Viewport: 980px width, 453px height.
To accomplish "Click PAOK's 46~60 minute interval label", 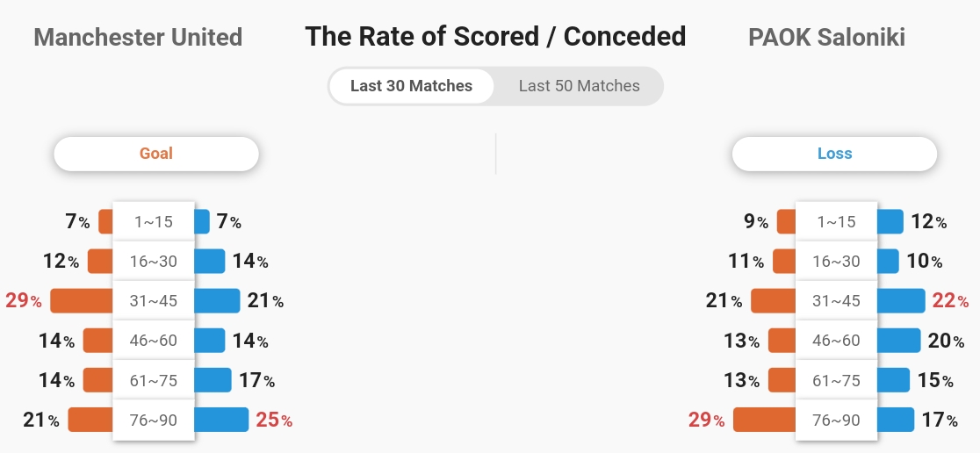I will (x=836, y=341).
